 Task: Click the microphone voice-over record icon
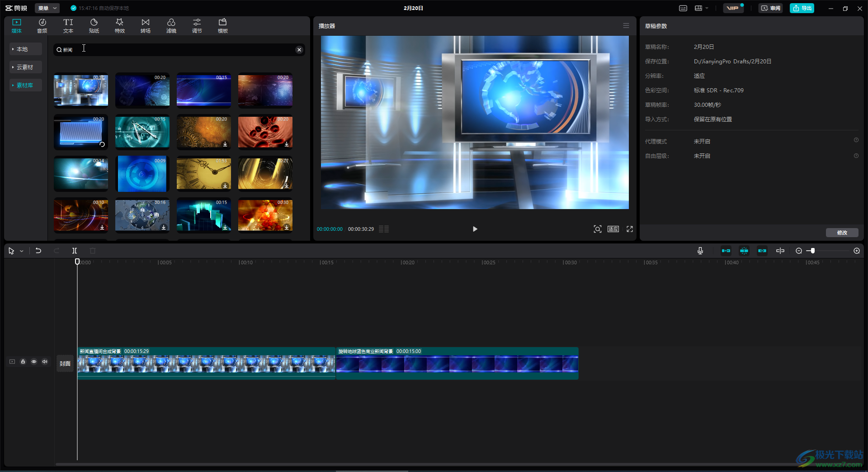coord(700,251)
